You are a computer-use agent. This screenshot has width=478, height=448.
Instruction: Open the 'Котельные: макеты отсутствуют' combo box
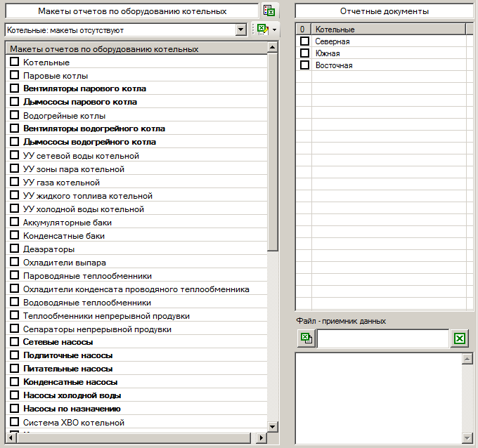[x=241, y=29]
